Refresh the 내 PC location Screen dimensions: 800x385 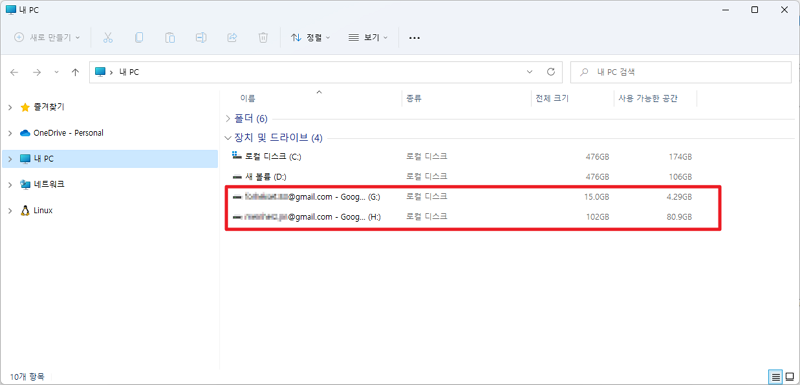tap(551, 72)
